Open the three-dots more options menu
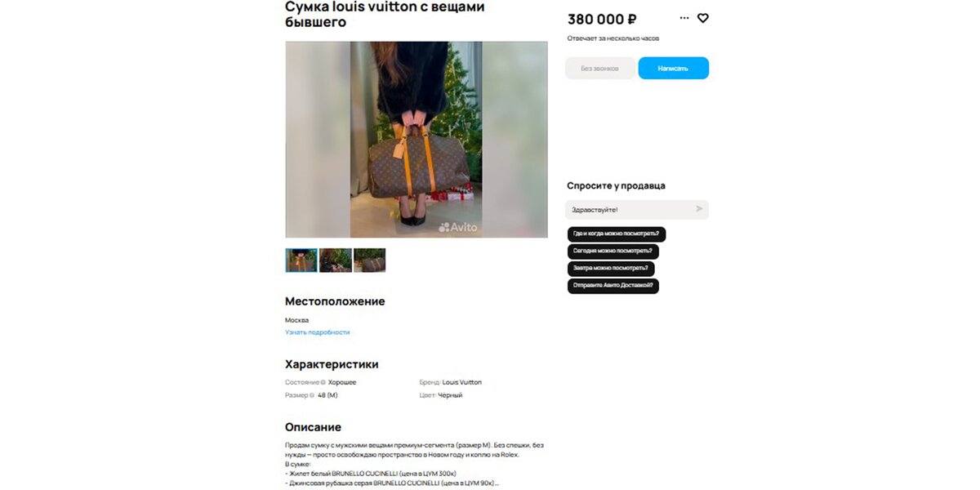Screen dimensions: 980x490 point(684,18)
